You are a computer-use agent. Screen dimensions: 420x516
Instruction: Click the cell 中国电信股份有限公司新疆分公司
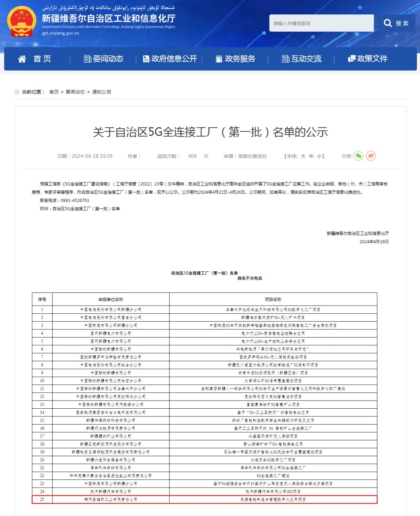click(111, 310)
